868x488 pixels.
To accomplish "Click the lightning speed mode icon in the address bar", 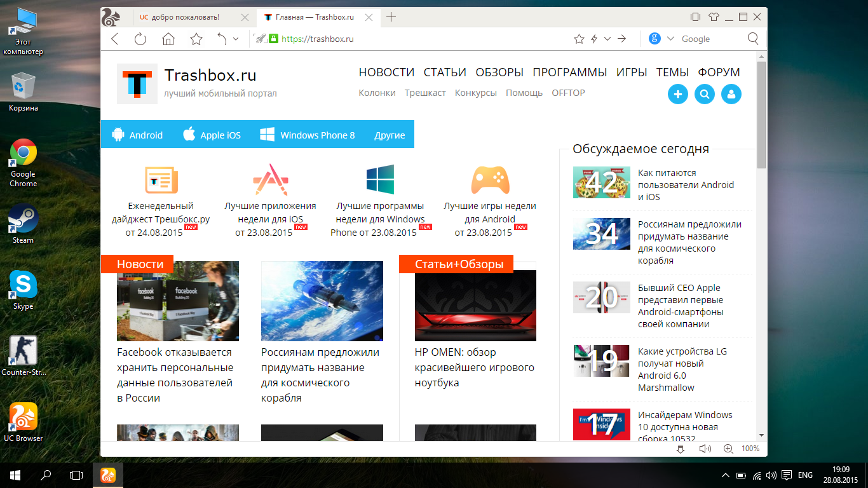I will tap(594, 39).
